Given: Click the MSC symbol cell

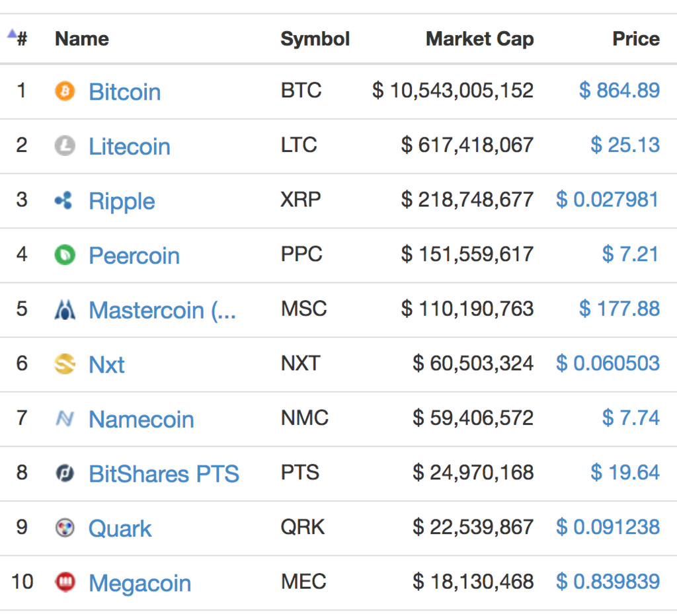Looking at the screenshot, I should (x=304, y=309).
